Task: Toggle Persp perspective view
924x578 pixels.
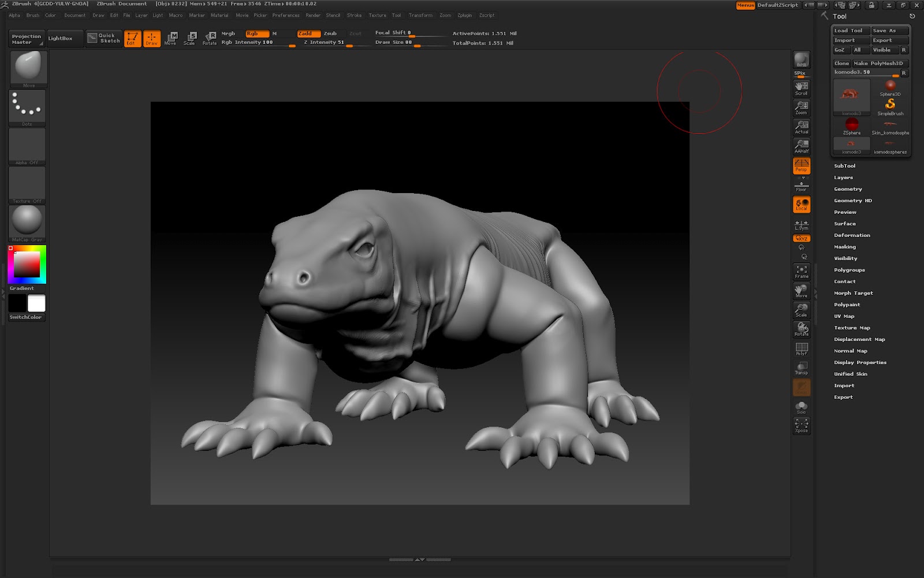Action: click(x=801, y=166)
